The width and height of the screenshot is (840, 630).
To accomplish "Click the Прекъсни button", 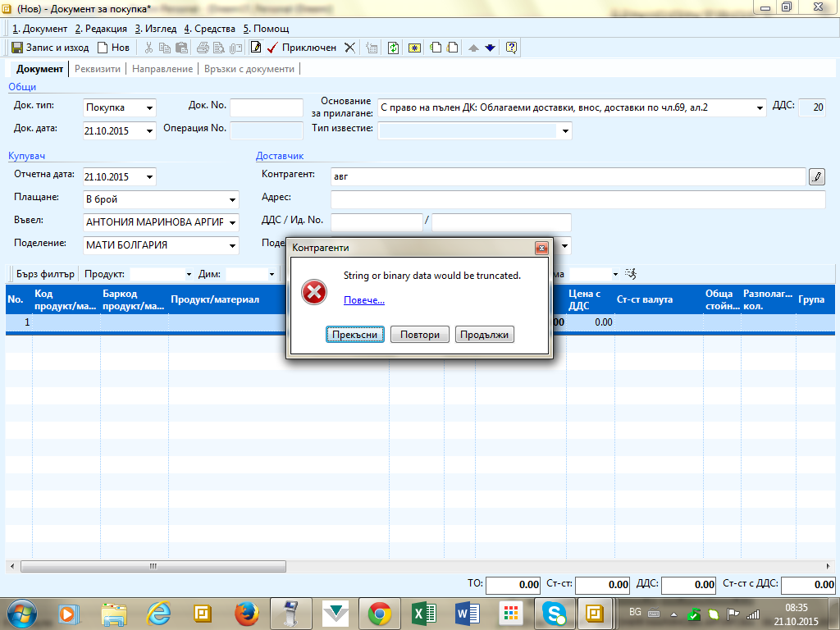I will point(354,335).
